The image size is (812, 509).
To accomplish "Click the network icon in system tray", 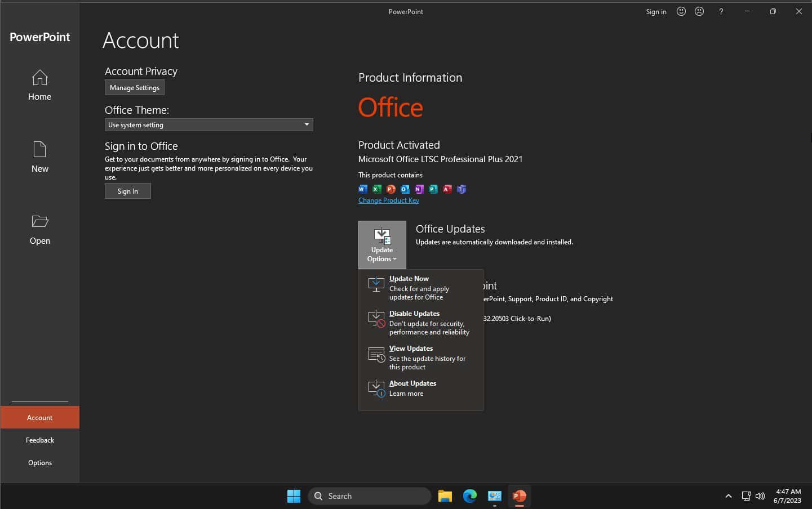I will (x=746, y=496).
